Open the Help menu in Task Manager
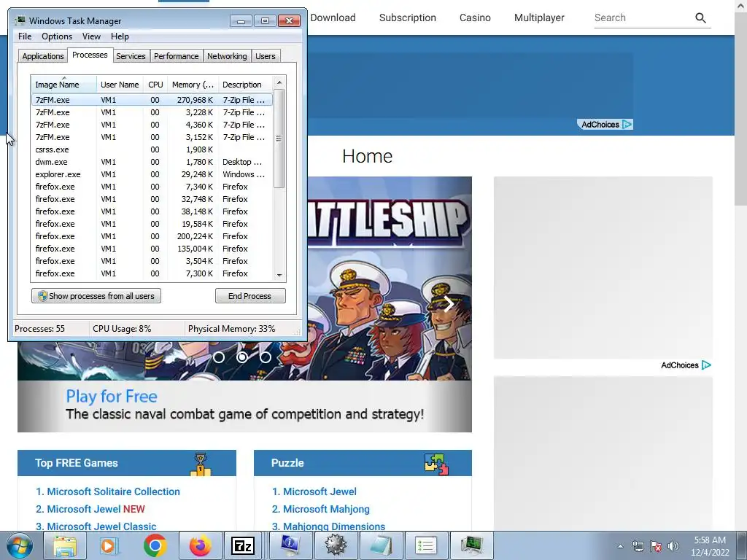 click(120, 36)
